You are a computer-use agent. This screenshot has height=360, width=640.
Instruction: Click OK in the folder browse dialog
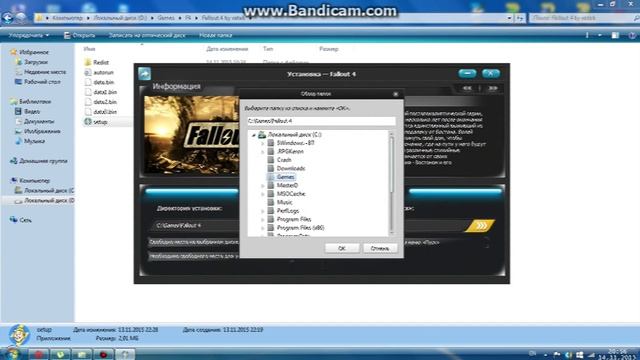342,248
